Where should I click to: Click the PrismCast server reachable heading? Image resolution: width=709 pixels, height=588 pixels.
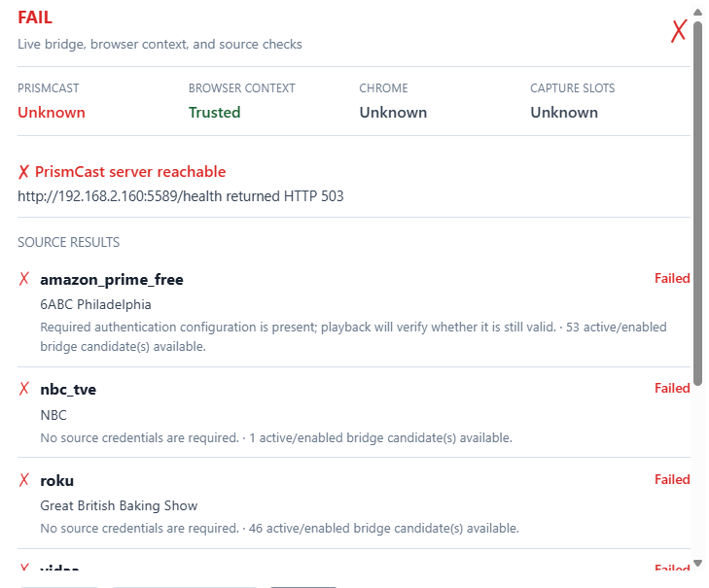coord(130,172)
